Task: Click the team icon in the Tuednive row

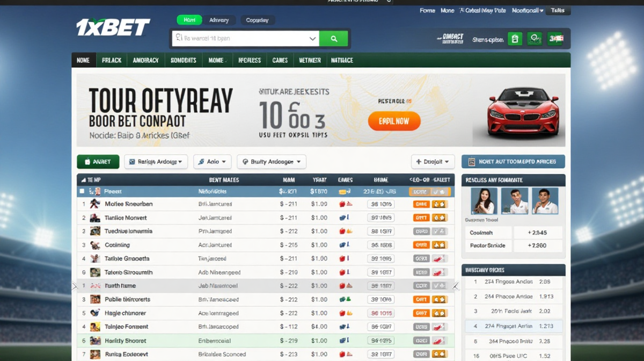Action: (95, 231)
